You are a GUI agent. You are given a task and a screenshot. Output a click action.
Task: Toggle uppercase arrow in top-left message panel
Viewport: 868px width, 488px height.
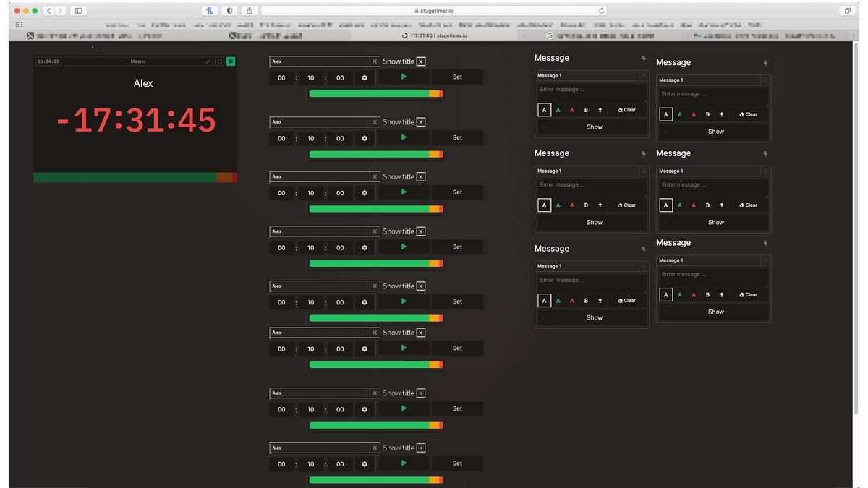point(600,110)
